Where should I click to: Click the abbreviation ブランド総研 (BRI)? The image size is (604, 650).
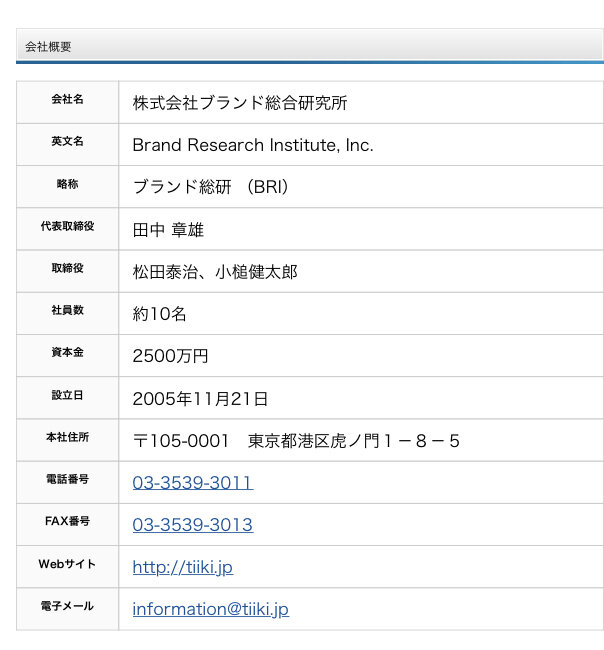[x=211, y=187]
